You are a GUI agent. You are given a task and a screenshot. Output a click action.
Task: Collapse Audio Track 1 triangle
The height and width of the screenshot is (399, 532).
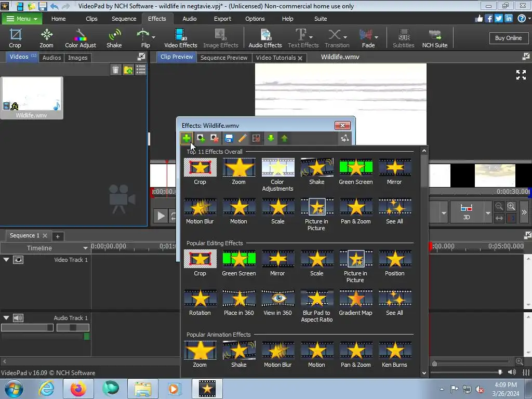[x=6, y=318]
